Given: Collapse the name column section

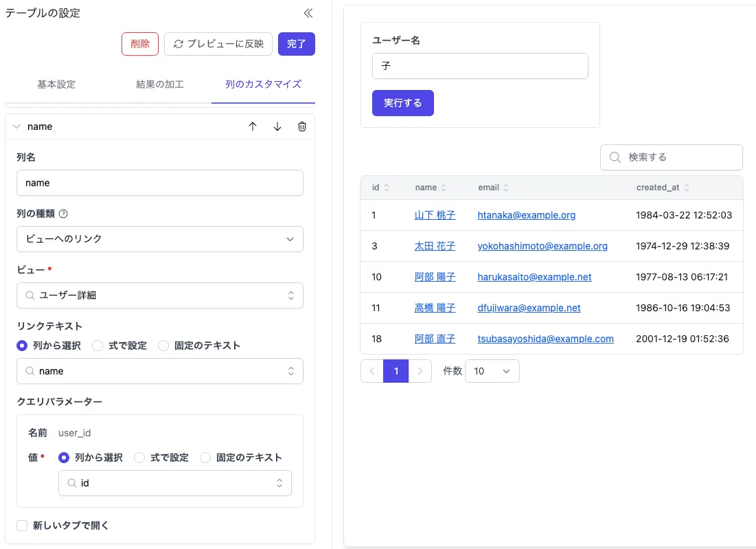Looking at the screenshot, I should pyautogui.click(x=16, y=126).
